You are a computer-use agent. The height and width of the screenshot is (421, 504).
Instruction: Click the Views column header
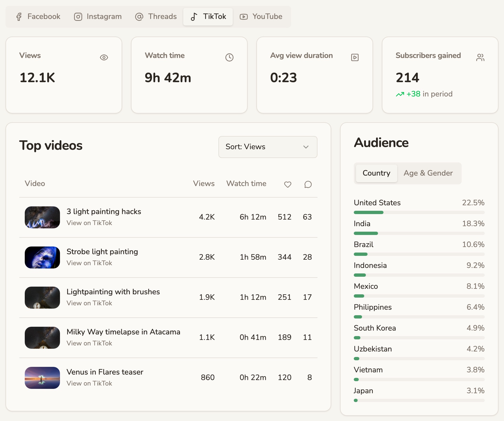[x=204, y=184]
